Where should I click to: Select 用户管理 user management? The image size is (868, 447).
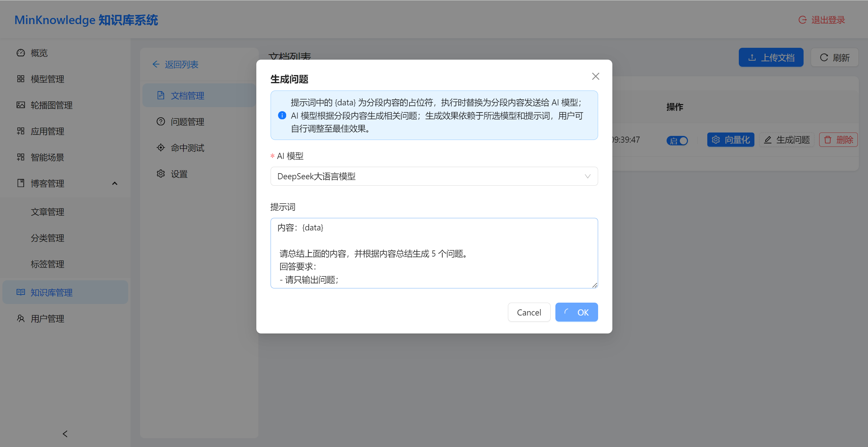pyautogui.click(x=47, y=319)
